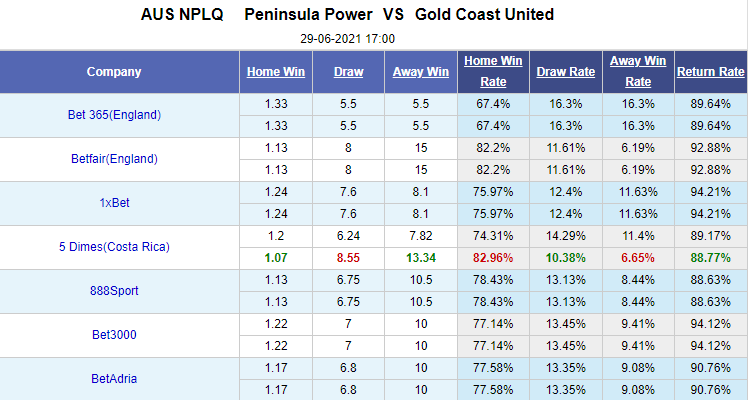The width and height of the screenshot is (749, 400).
Task: Select the 888Sport company link
Action: pos(114,291)
